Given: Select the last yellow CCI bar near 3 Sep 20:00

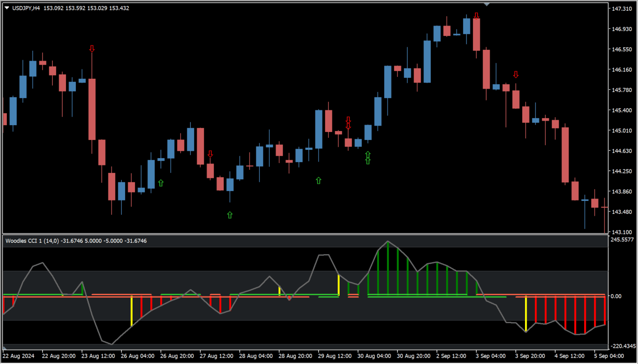Looking at the screenshot, I should click(526, 314).
